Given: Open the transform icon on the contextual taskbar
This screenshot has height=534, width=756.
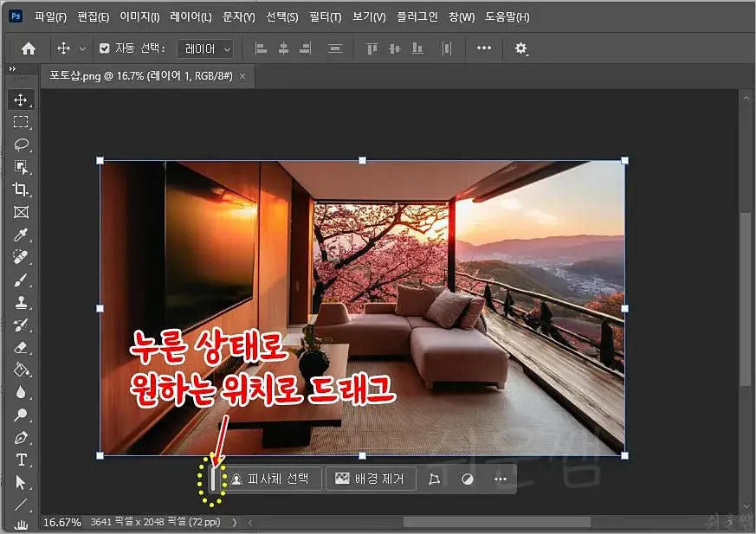Looking at the screenshot, I should tap(435, 478).
